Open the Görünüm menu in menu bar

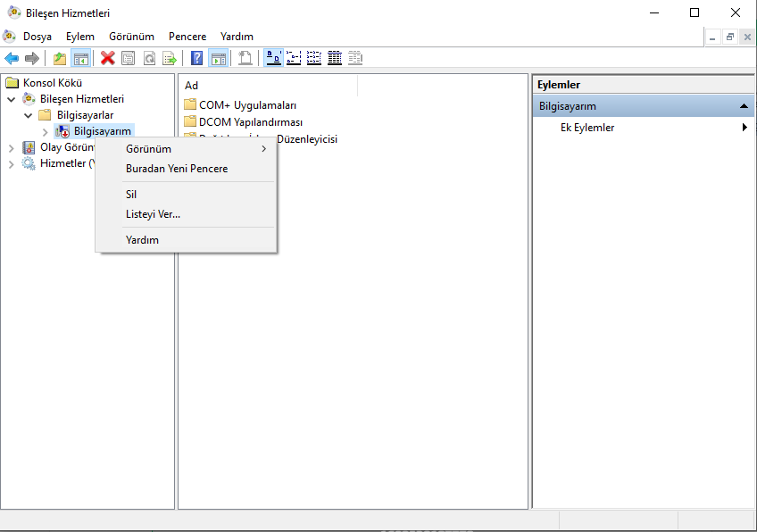click(x=131, y=37)
